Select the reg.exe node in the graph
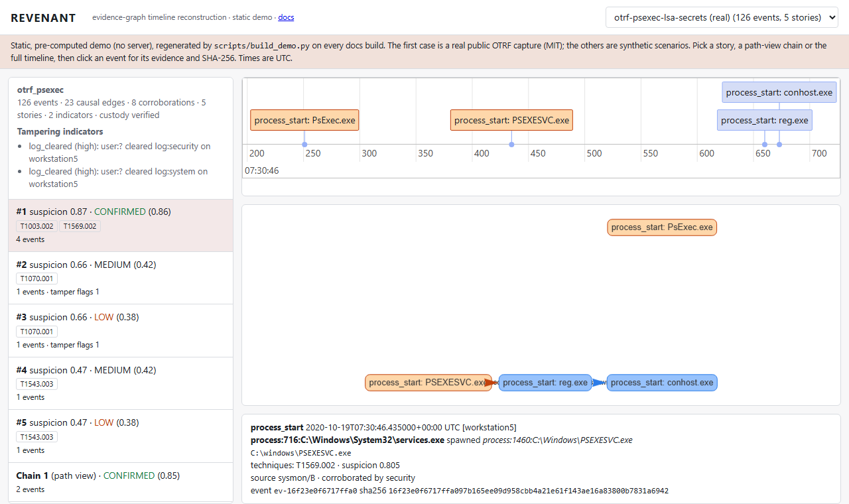Viewport: 849px width, 504px height. pos(545,383)
